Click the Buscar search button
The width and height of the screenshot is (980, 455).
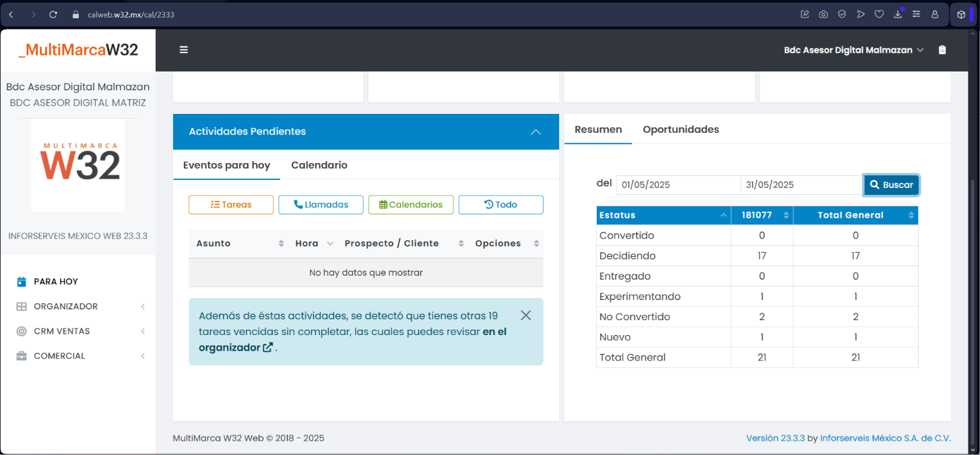coord(891,185)
